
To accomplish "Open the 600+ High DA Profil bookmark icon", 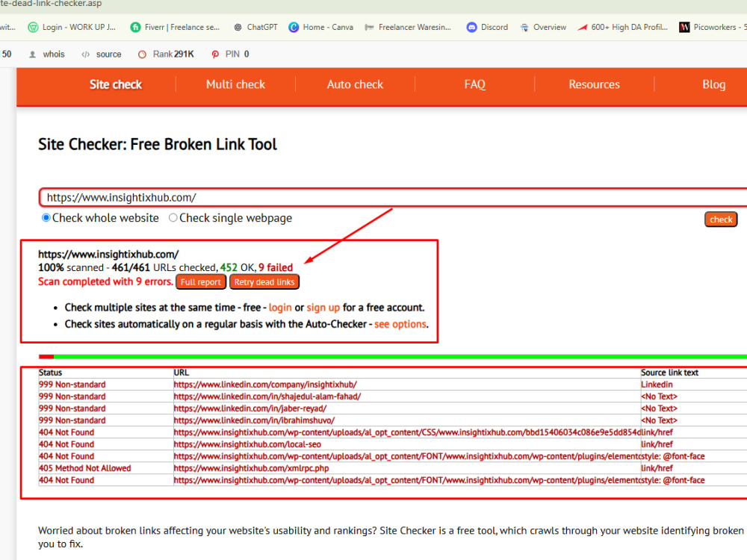I will coord(582,27).
